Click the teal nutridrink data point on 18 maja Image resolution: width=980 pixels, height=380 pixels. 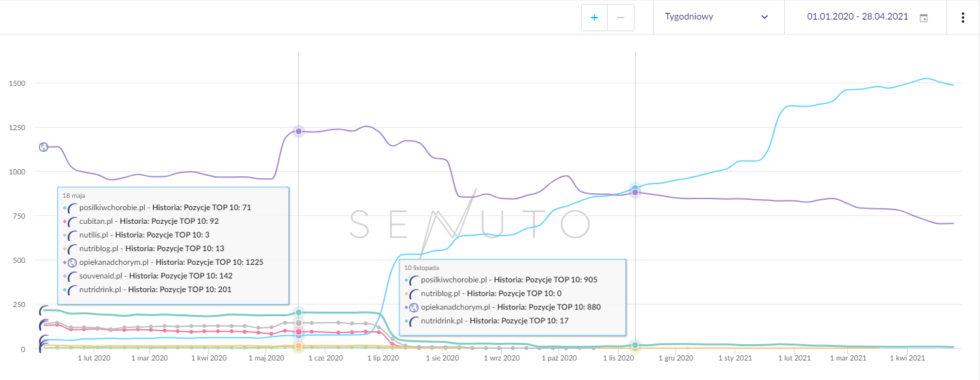(299, 313)
